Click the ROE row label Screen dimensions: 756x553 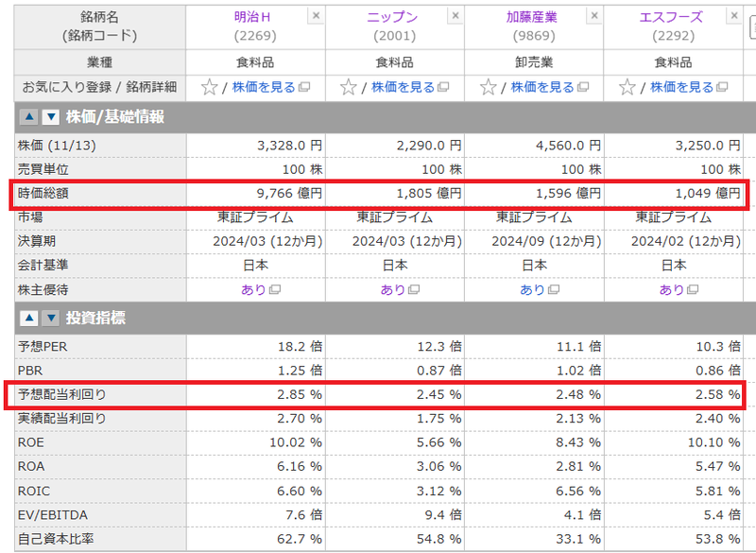31,442
